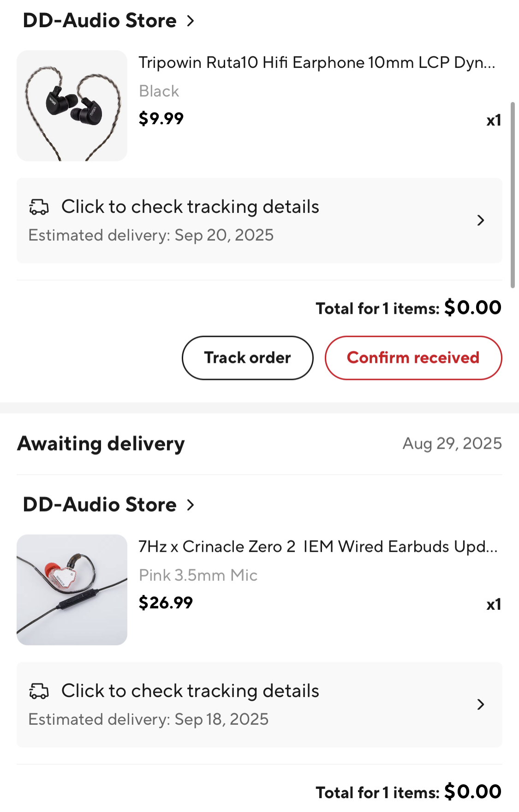
Task: Tap the $9.99 price of Tripowin earphone
Action: point(161,119)
